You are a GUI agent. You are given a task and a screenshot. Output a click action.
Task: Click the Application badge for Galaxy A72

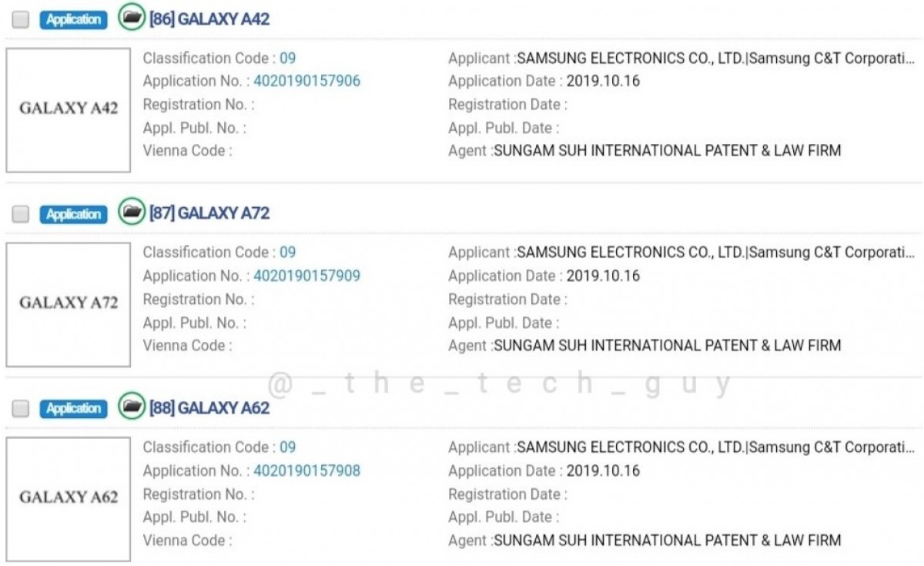pos(73,214)
